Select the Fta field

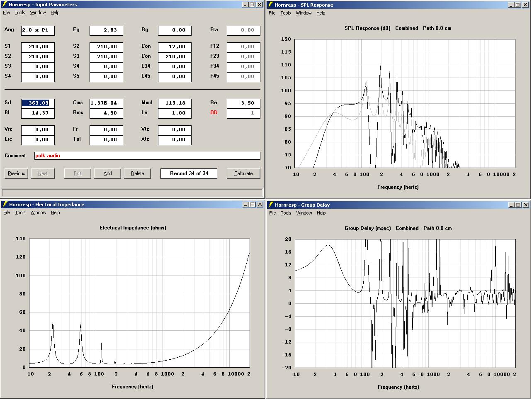243,30
